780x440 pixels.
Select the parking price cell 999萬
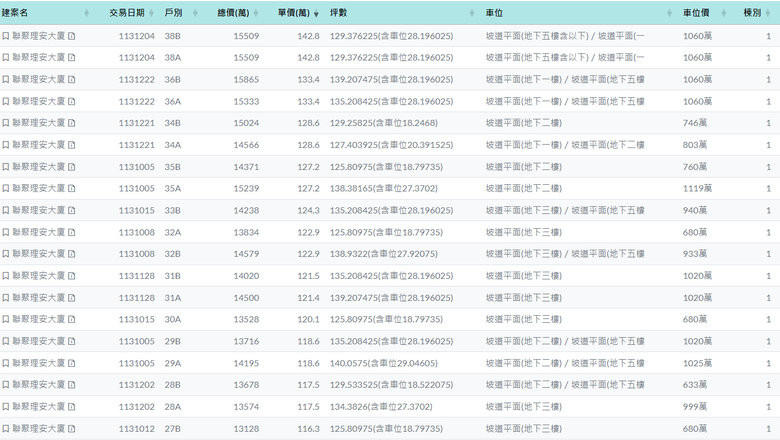(695, 407)
